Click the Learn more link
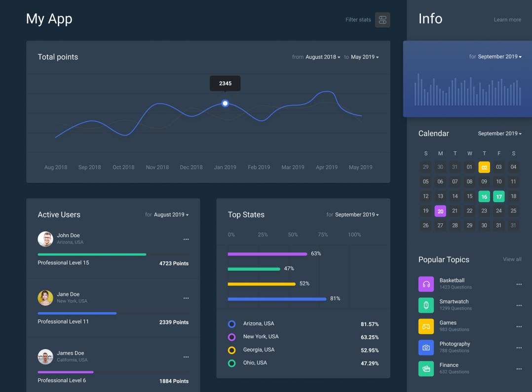This screenshot has height=392, width=532. coord(507,20)
